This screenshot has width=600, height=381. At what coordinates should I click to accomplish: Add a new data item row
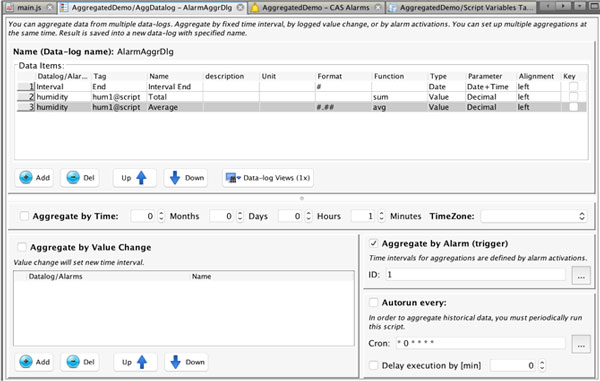(34, 178)
